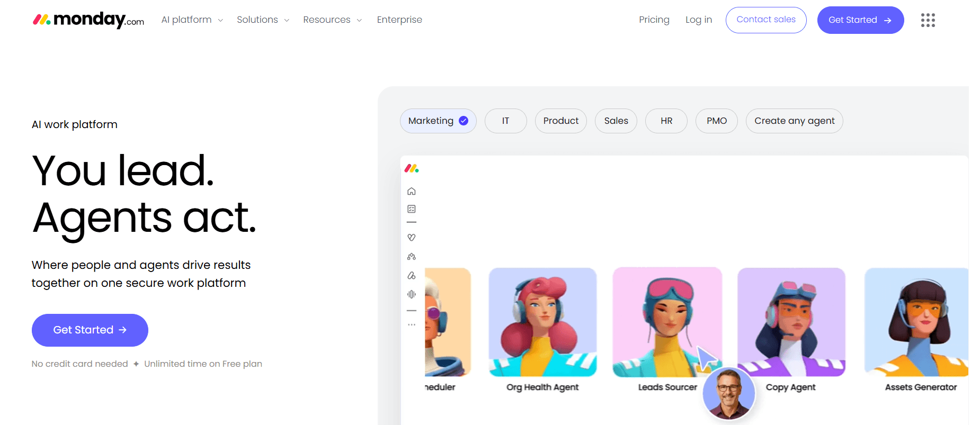The height and width of the screenshot is (425, 980).
Task: Go to the Enterprise page
Action: point(399,20)
